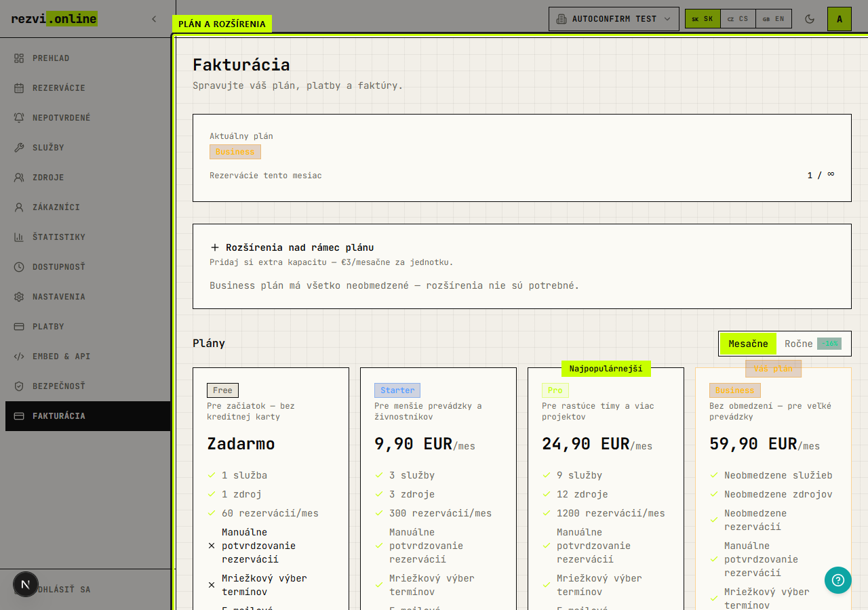Click the Fakturácia card icon
Image resolution: width=868 pixels, height=610 pixels.
click(x=19, y=416)
